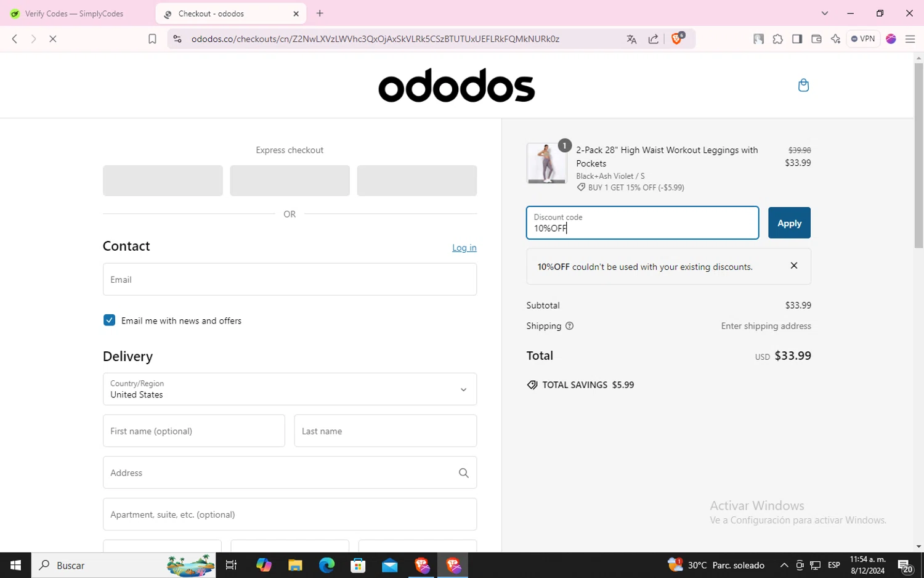Open a new browser tab
Viewport: 924px width, 578px height.
pyautogui.click(x=320, y=14)
